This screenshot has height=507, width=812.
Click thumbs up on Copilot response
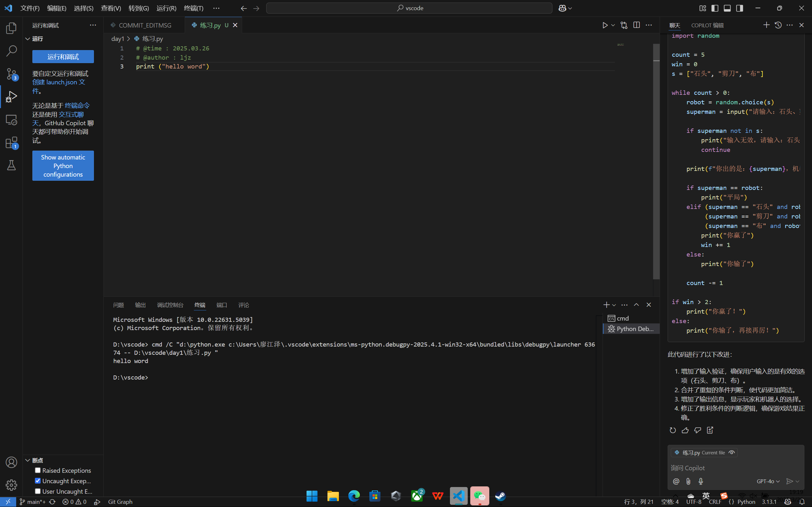coord(685,430)
